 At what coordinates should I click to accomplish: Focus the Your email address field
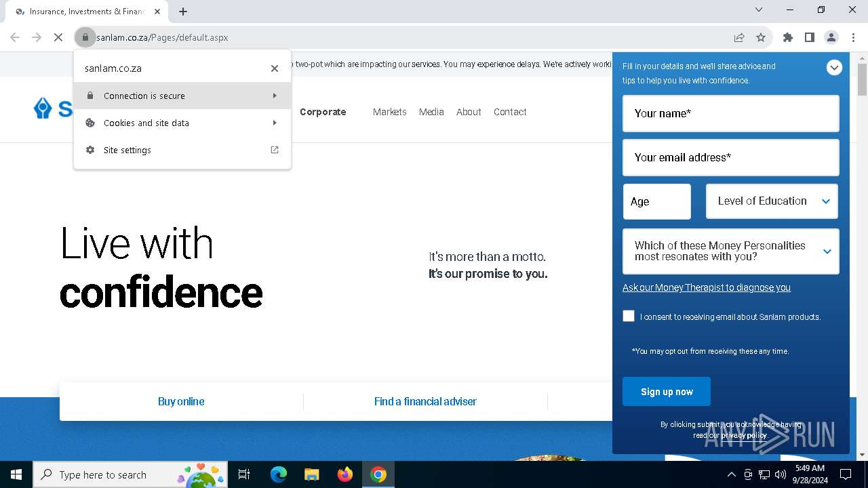pos(731,157)
